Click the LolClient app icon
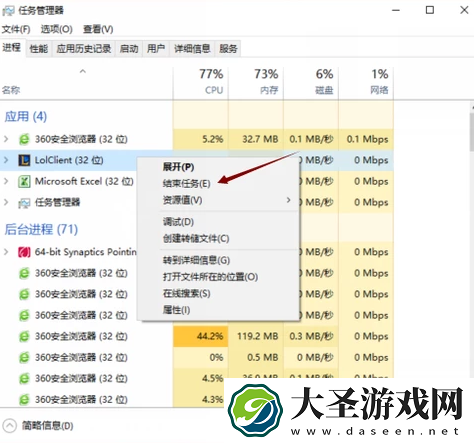 pos(24,160)
